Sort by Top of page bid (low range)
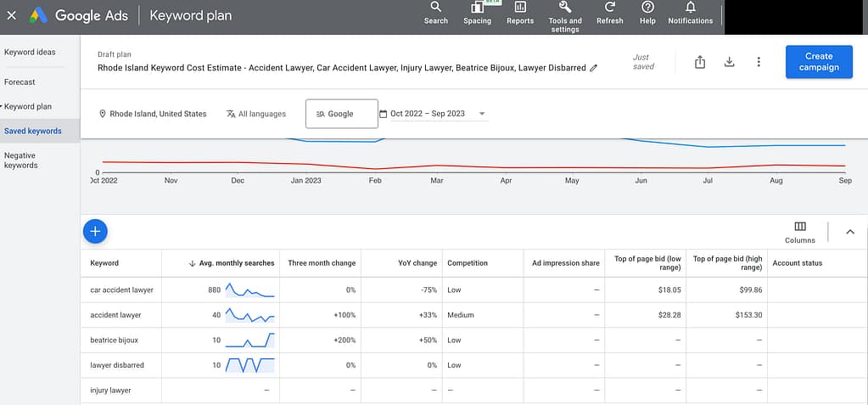 click(647, 263)
